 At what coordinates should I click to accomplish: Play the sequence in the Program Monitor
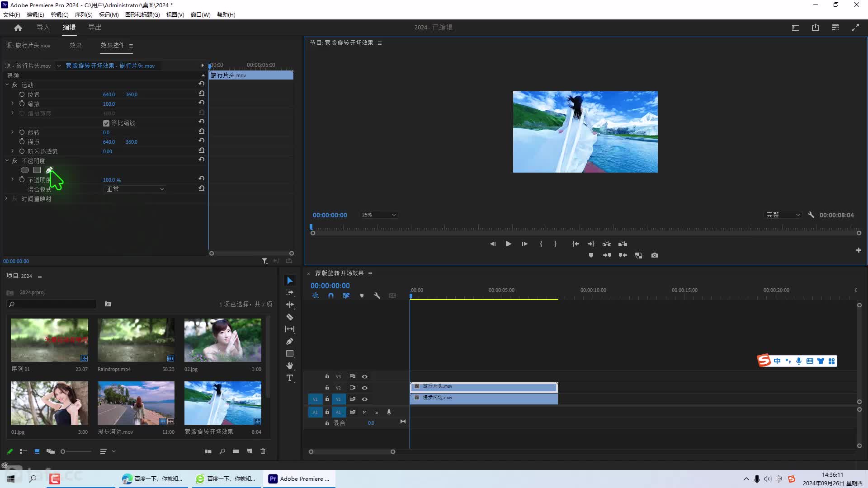point(508,244)
